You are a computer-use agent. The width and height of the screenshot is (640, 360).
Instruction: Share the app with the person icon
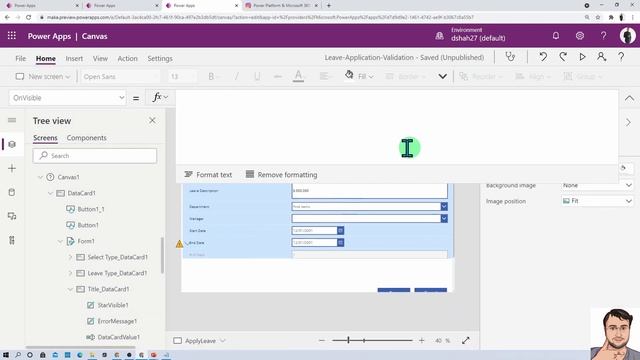[601, 57]
